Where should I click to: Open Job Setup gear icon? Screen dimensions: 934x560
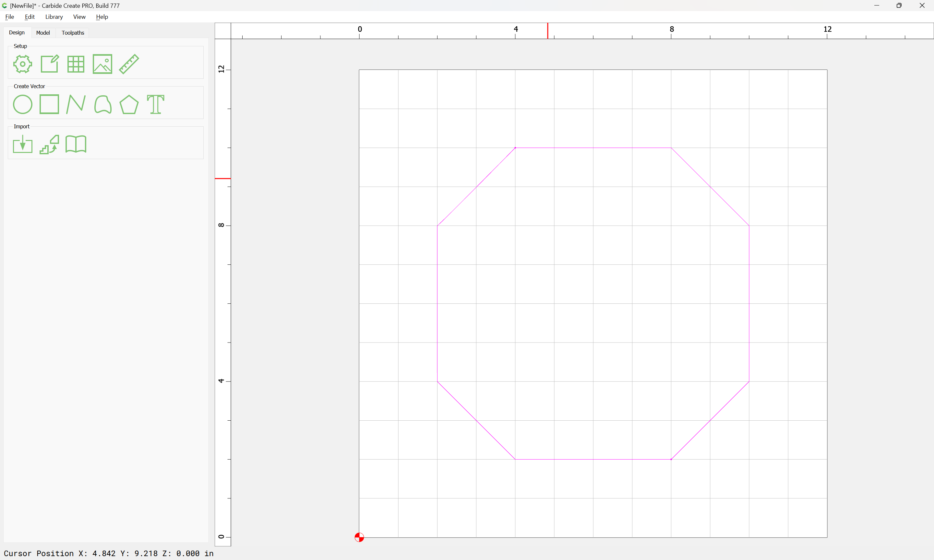(23, 64)
